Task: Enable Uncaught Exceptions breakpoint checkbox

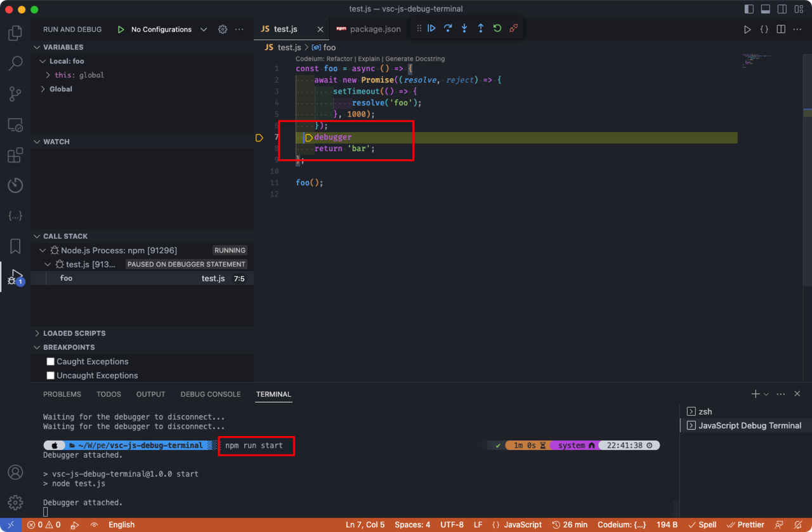Action: (51, 375)
